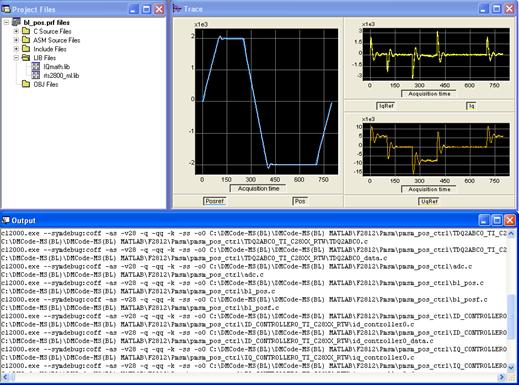Click the C Source Files folder icon
Screen dimensions: 519x385
(x=26, y=31)
